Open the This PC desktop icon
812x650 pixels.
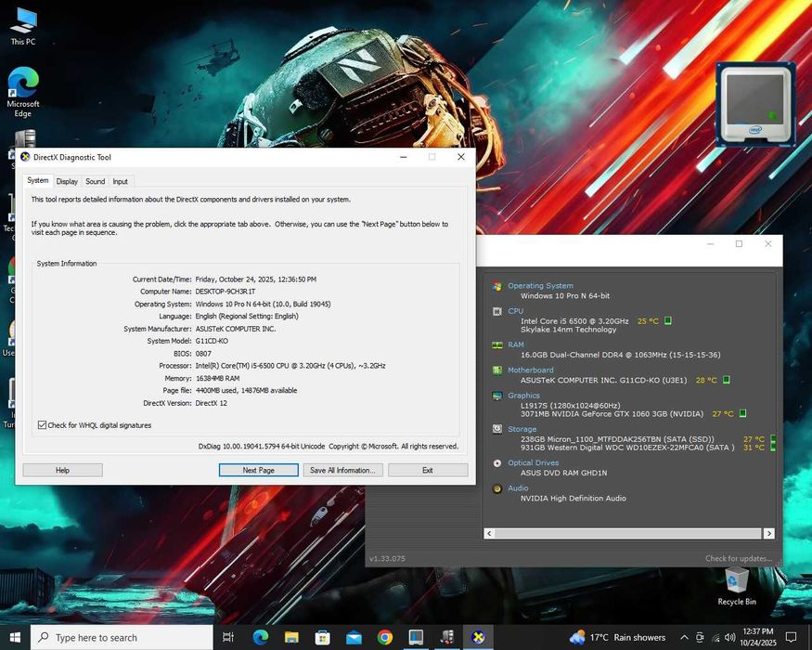(x=23, y=27)
